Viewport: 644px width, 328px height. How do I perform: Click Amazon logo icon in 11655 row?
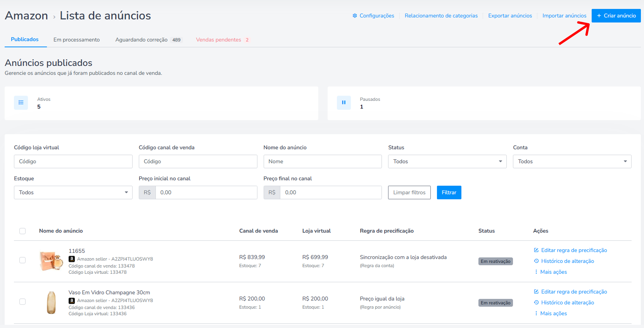[72, 259]
